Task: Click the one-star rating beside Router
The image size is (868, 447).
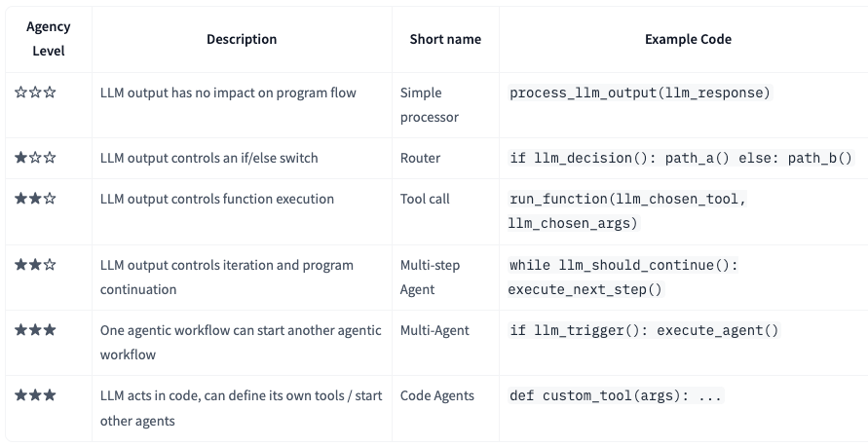Action: [35, 158]
